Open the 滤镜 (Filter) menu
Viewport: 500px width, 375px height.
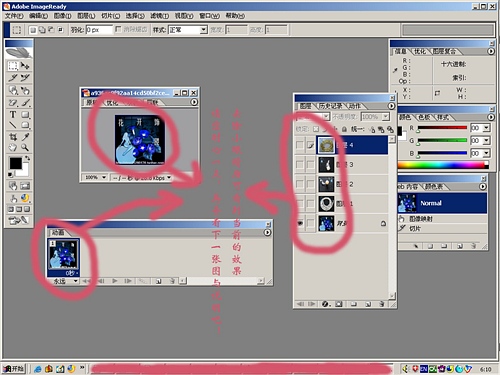[159, 16]
